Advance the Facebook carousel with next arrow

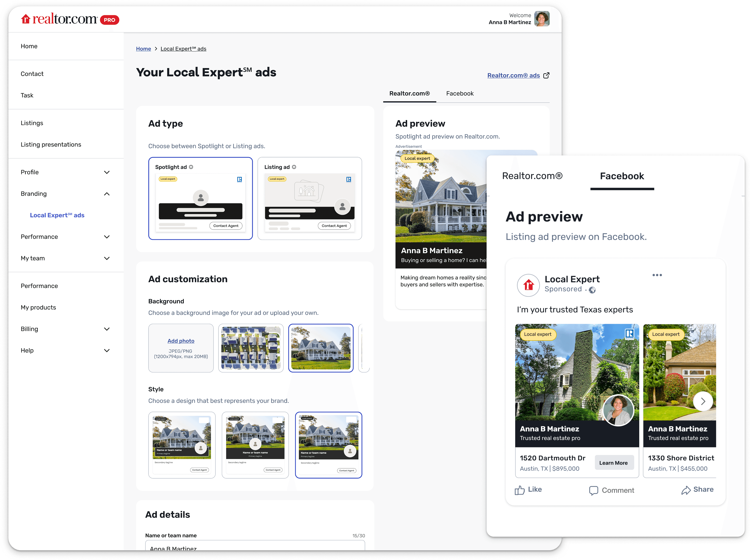point(703,401)
